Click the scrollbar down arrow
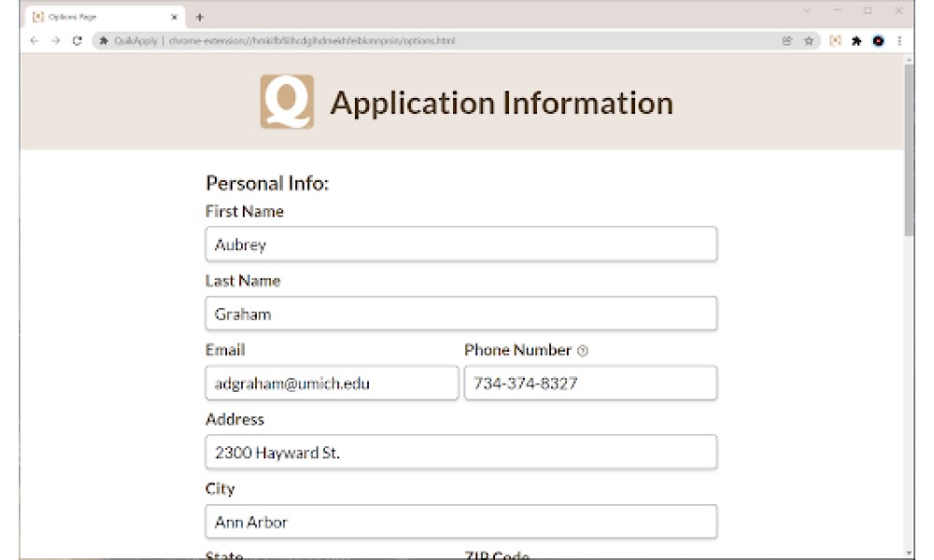This screenshot has height=560, width=934. (x=909, y=553)
